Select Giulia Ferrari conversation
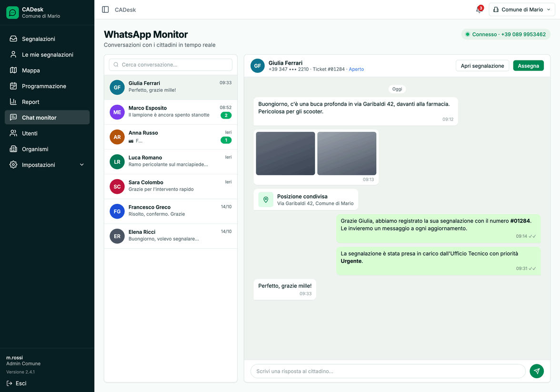560x392 pixels. click(170, 87)
